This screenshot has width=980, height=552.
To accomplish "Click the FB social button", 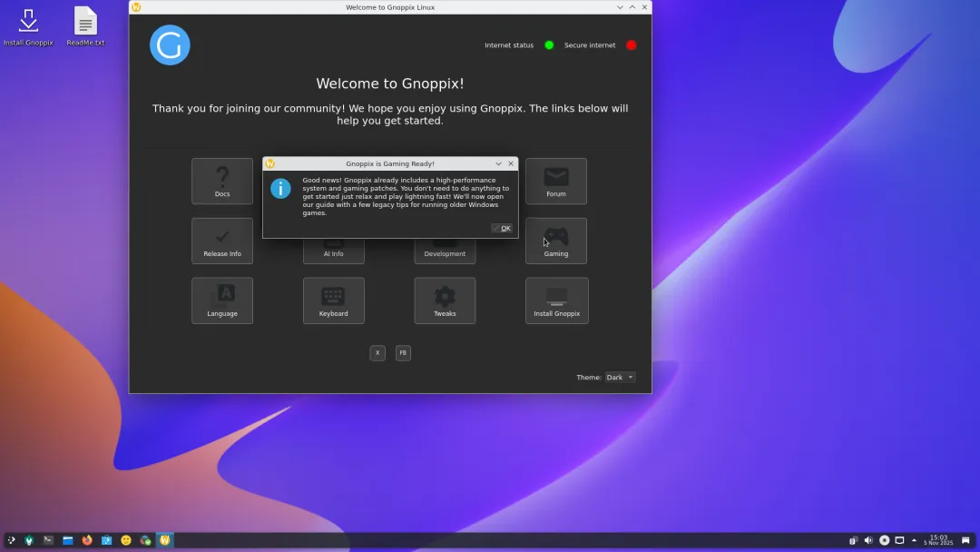I will (403, 352).
